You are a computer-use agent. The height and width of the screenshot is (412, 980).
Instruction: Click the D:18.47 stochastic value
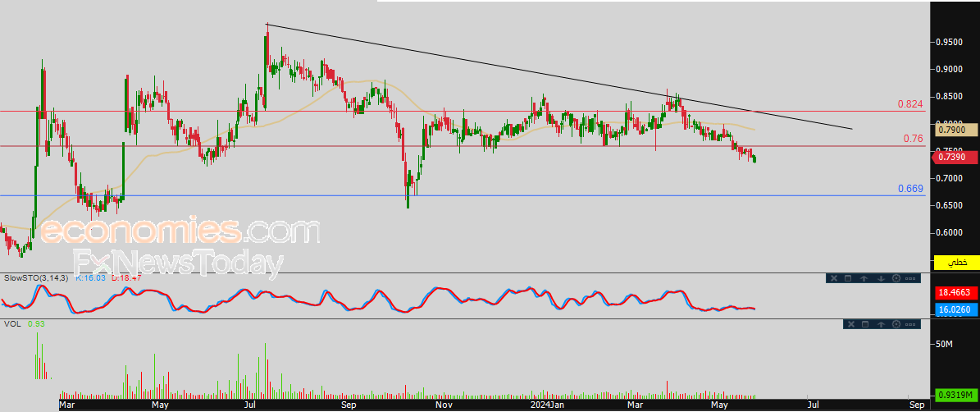tap(126, 277)
